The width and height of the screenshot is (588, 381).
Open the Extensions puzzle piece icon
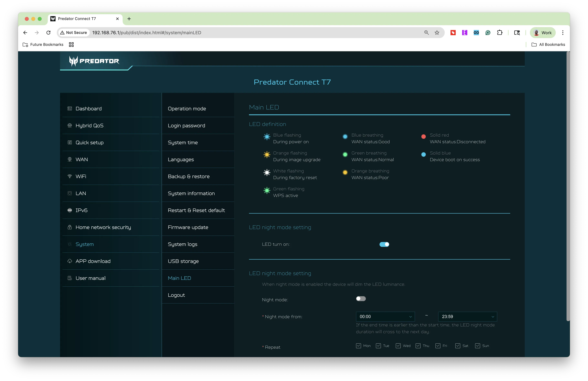500,33
